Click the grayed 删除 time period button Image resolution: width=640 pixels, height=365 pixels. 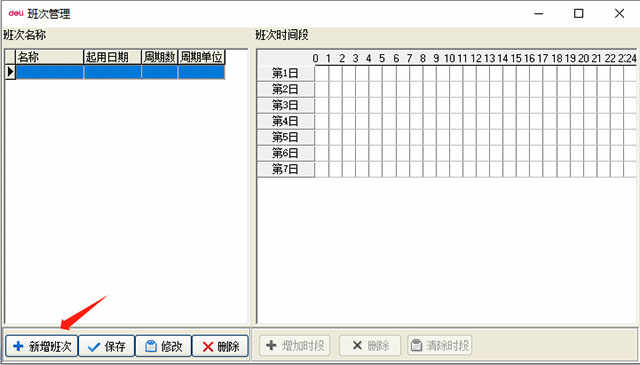(x=370, y=345)
